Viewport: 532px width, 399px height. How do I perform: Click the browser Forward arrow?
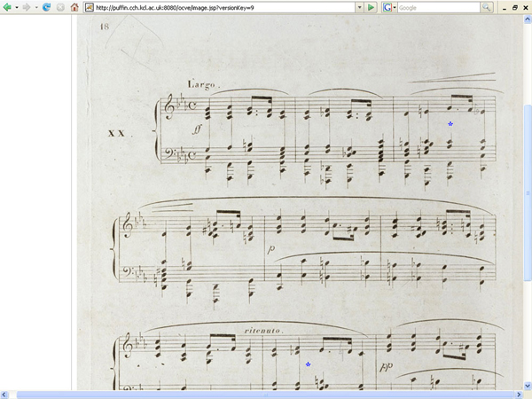pyautogui.click(x=25, y=7)
